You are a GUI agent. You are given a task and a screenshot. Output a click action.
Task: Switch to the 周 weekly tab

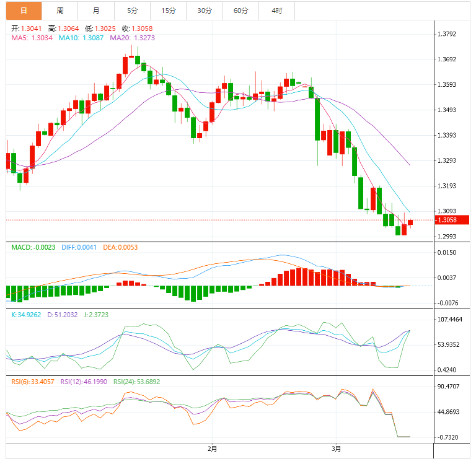(x=60, y=11)
